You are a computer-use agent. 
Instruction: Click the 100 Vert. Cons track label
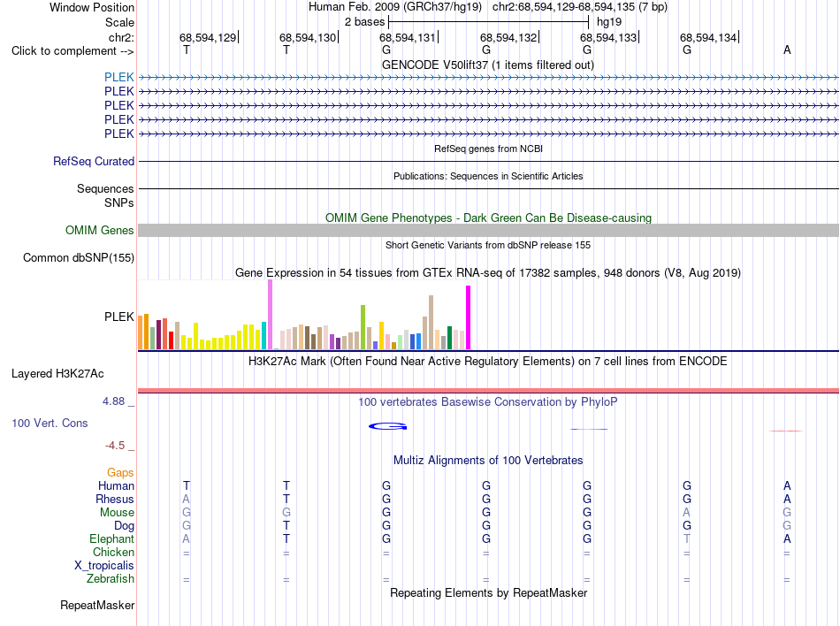50,423
